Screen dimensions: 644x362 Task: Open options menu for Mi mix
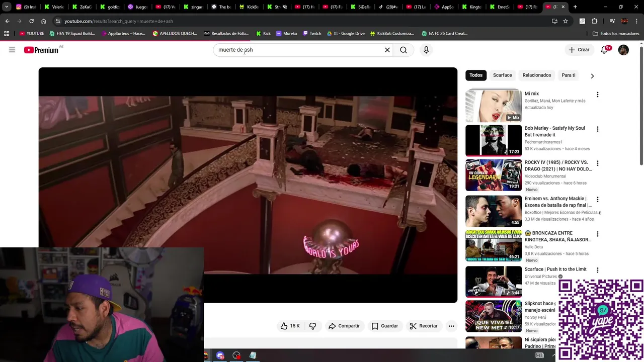[x=597, y=95]
